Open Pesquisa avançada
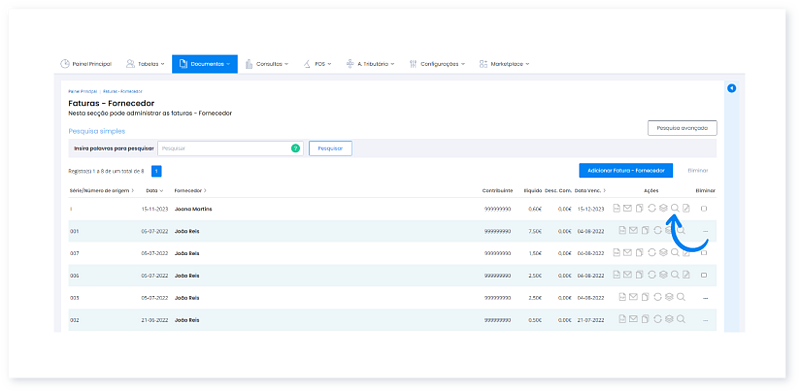 point(682,128)
